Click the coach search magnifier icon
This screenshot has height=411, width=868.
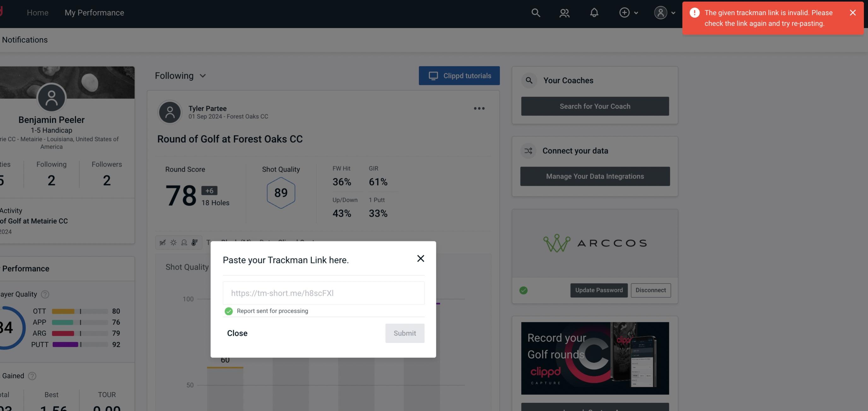529,80
